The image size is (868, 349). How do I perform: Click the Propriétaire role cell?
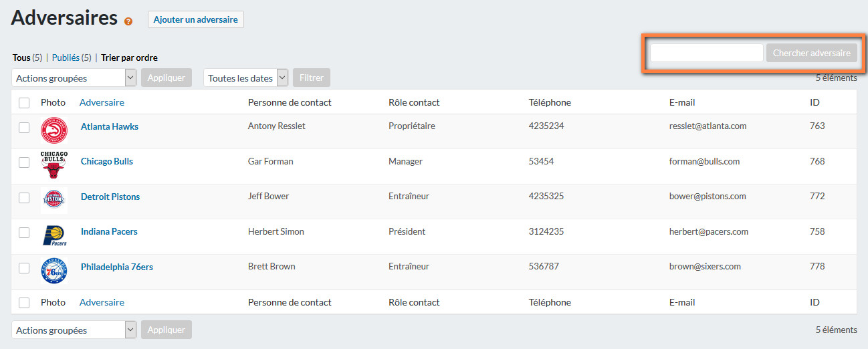click(x=412, y=126)
